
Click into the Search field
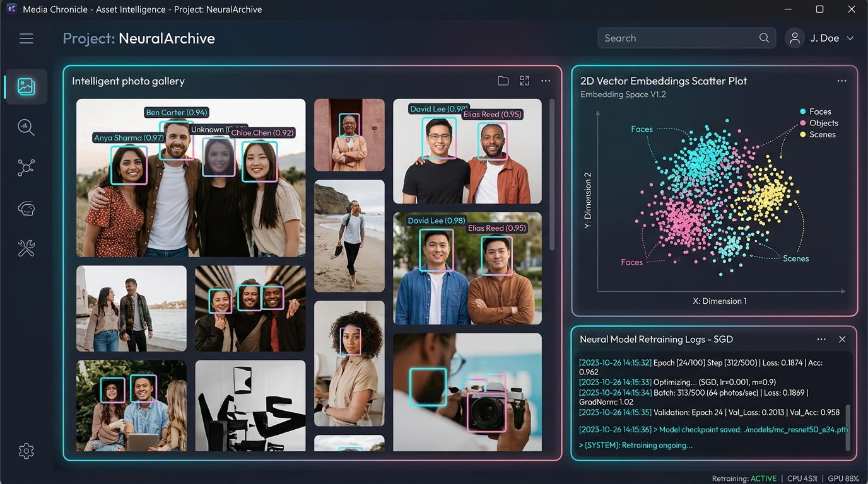686,38
